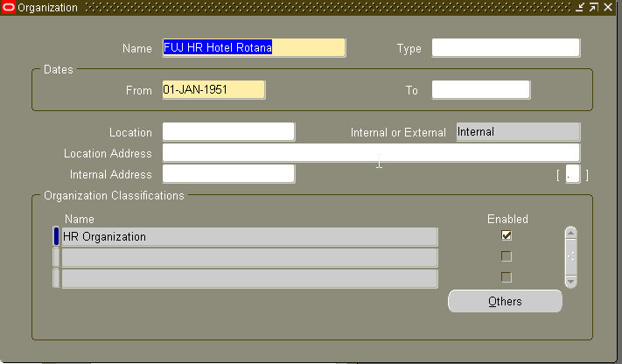Minimize the Organization window

point(580,7)
